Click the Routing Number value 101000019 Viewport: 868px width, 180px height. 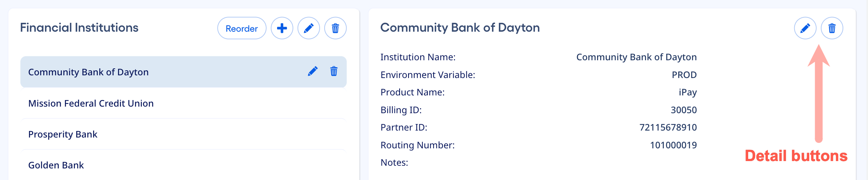pyautogui.click(x=673, y=145)
